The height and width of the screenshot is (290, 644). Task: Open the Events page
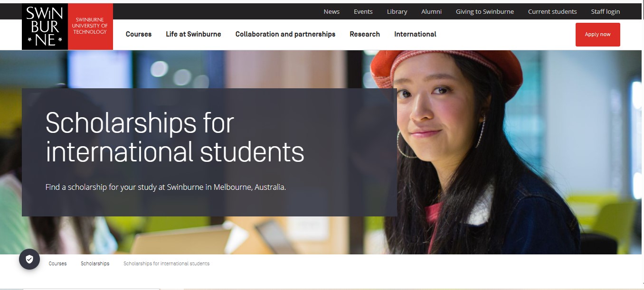click(363, 11)
